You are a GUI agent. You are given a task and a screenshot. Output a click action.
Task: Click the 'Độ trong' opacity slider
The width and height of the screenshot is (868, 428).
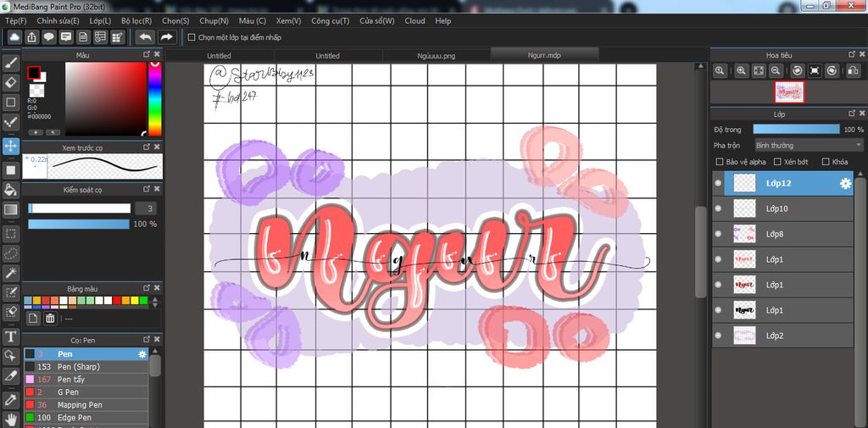pyautogui.click(x=796, y=129)
